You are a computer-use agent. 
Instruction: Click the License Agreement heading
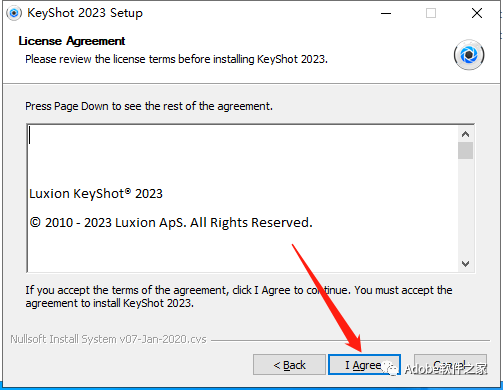click(x=72, y=41)
